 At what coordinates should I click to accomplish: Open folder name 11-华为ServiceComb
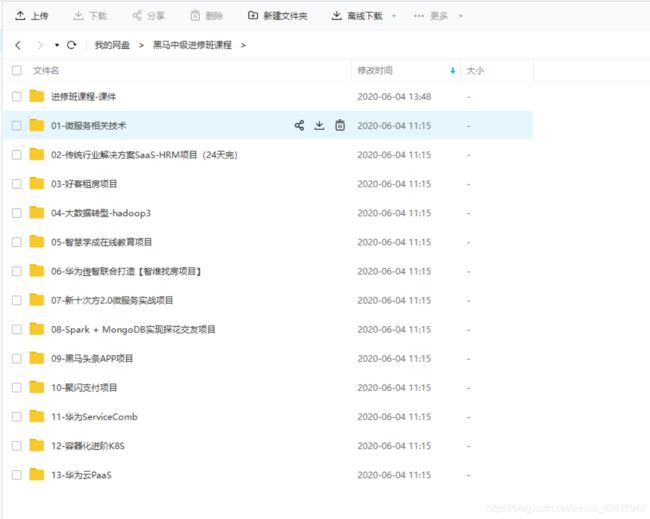tap(94, 417)
